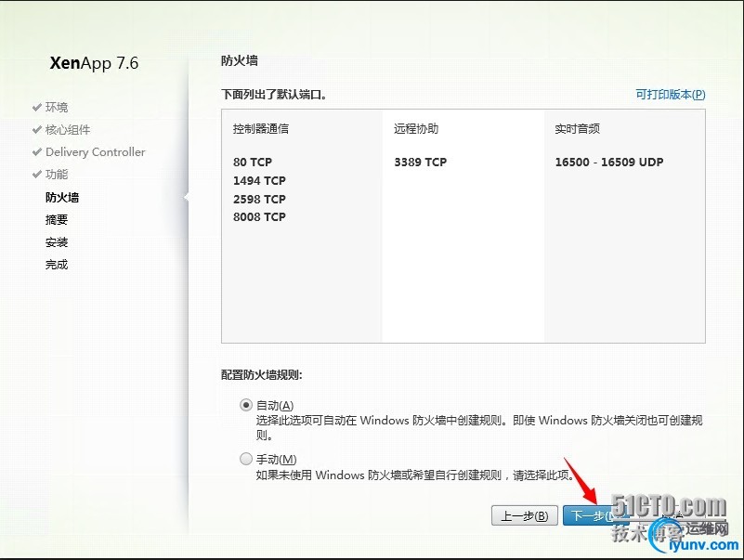Select the 手动(M) radio button
The height and width of the screenshot is (560, 744).
246,459
